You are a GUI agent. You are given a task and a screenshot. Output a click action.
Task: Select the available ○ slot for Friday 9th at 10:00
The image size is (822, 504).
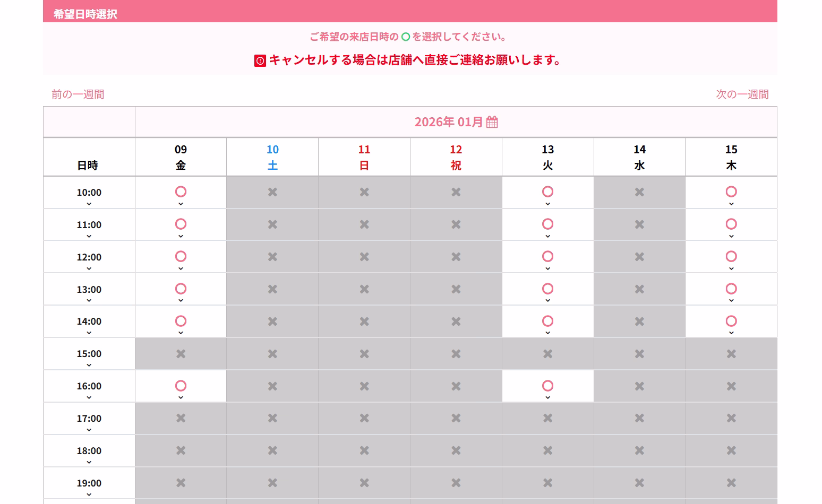[x=180, y=192]
